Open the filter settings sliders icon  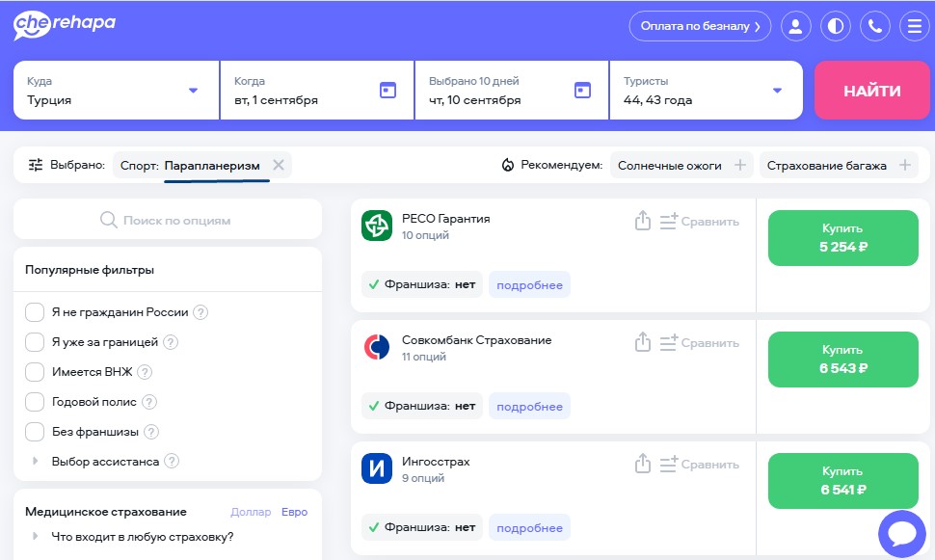point(36,165)
